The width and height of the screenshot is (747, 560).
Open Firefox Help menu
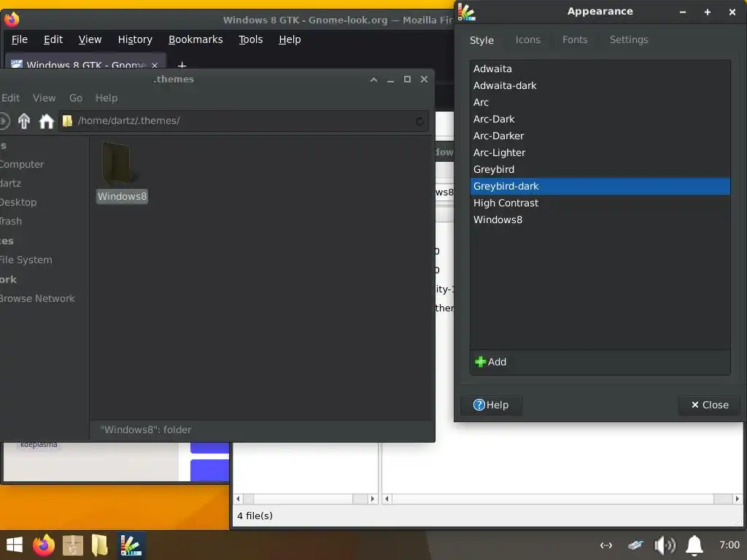[290, 39]
